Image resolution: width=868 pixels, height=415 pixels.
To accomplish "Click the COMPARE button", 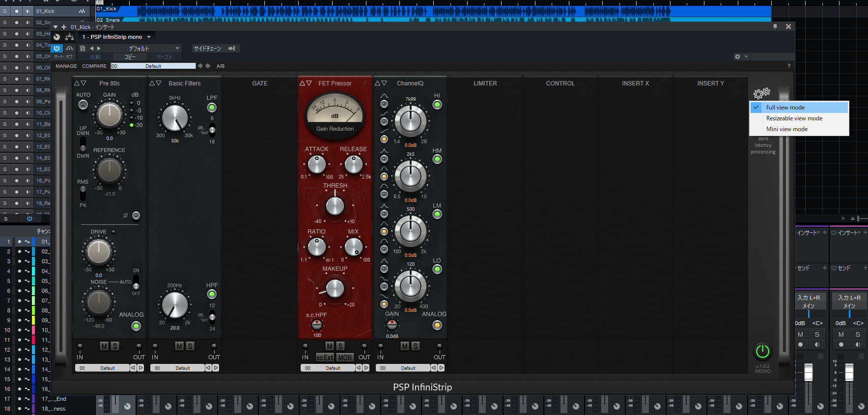I will 94,66.
